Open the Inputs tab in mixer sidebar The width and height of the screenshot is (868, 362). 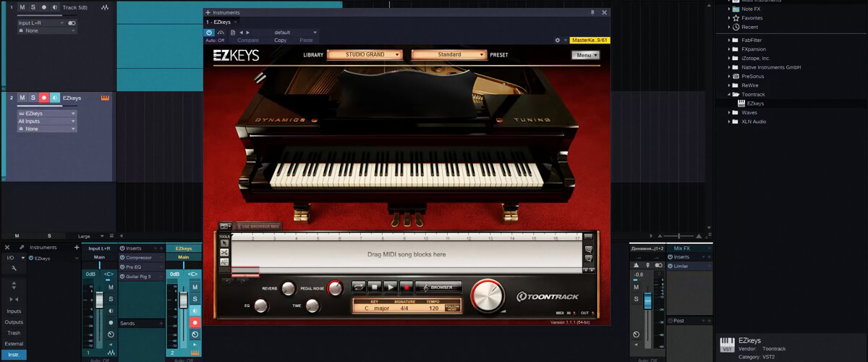[x=14, y=311]
